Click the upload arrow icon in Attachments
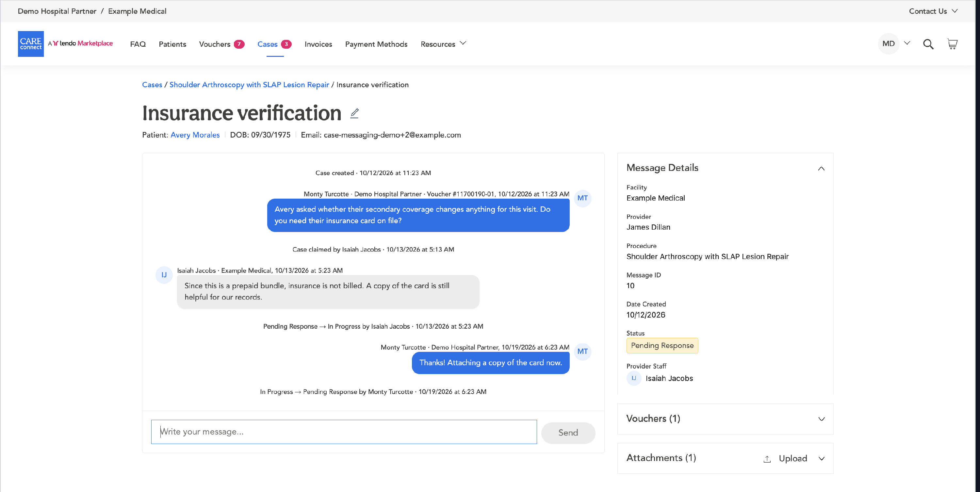Image resolution: width=980 pixels, height=492 pixels. coord(767,459)
